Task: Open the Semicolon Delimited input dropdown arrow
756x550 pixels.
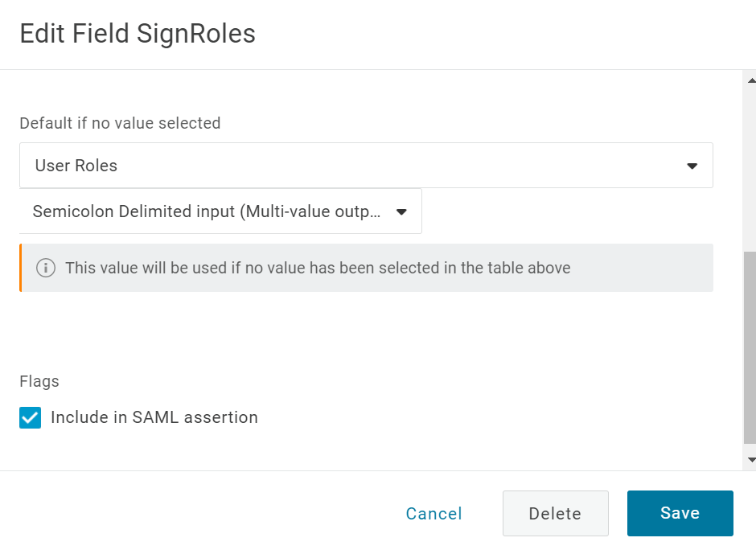Action: [x=401, y=211]
